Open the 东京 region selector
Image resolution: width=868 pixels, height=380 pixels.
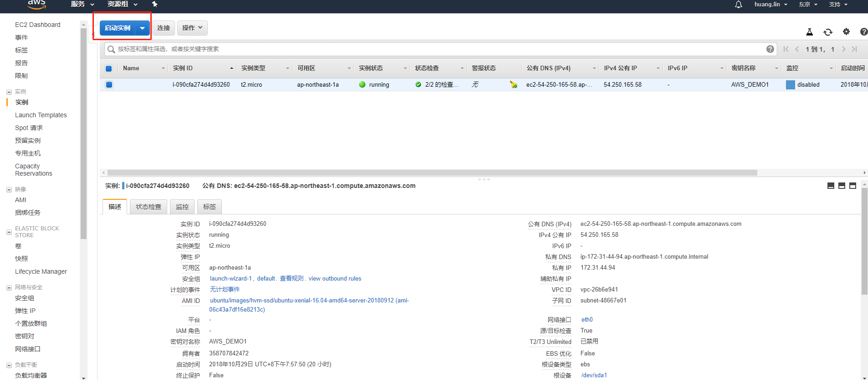point(808,4)
